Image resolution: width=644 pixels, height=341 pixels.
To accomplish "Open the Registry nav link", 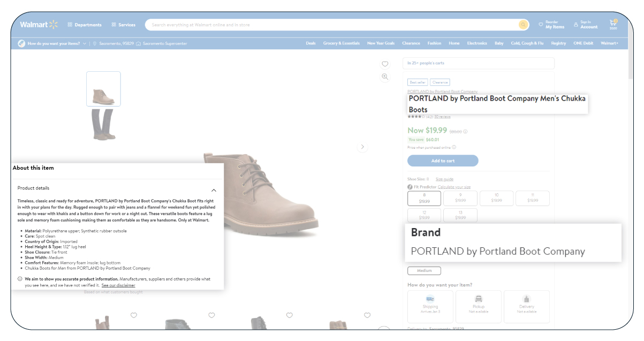I will (558, 43).
